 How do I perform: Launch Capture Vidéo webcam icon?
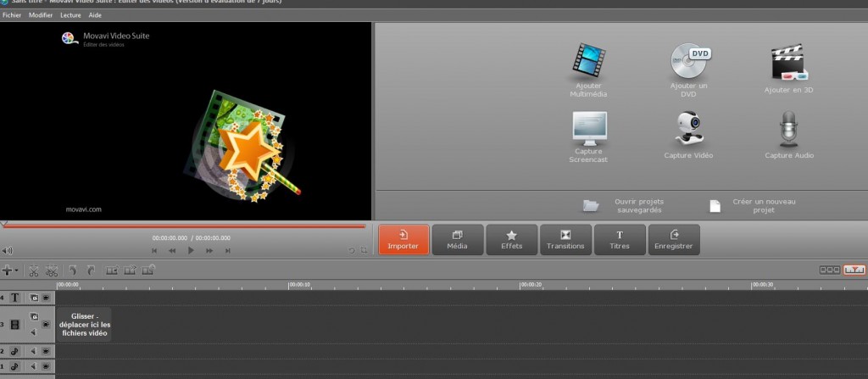(x=688, y=128)
